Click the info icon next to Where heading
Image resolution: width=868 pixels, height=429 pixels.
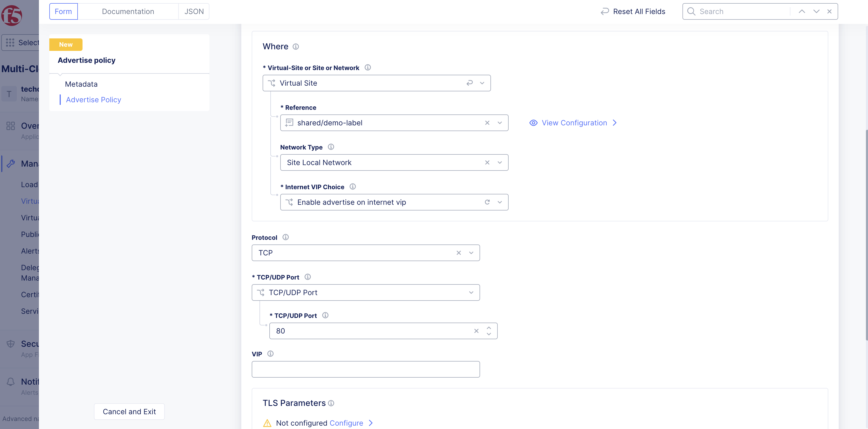point(296,46)
